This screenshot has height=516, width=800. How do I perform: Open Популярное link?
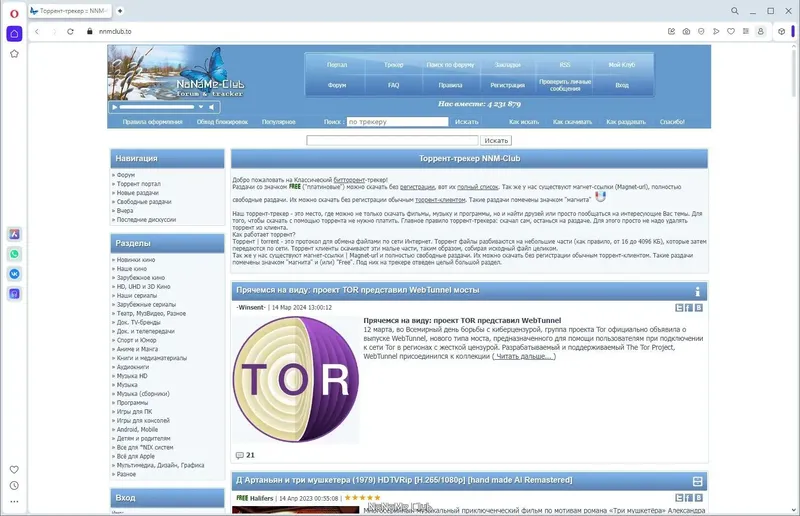click(x=279, y=122)
